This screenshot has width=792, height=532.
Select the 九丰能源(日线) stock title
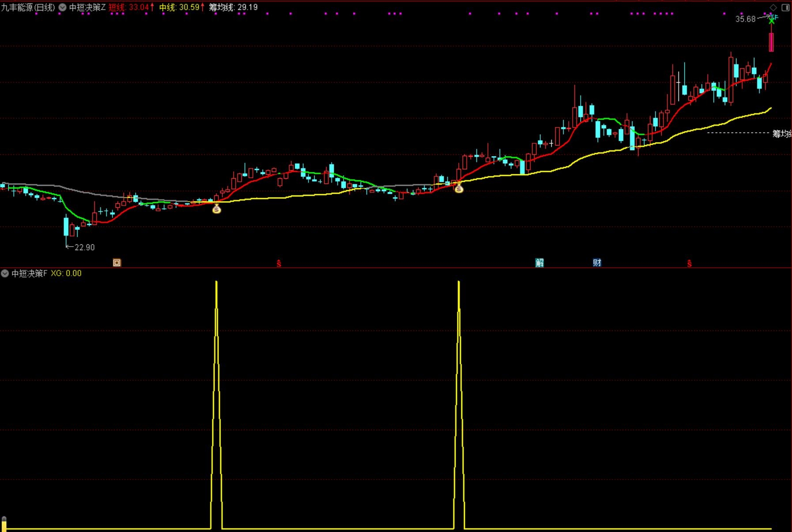click(x=28, y=7)
